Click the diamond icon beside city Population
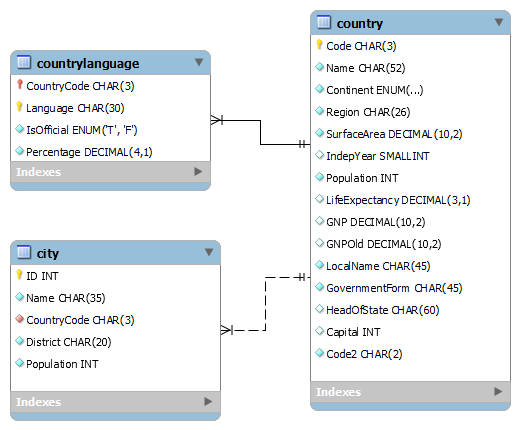This screenshot has width=520, height=430. 20,363
